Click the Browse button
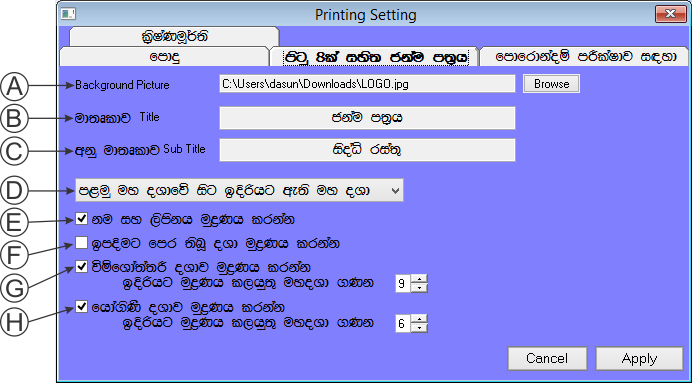692x383 pixels. (x=551, y=84)
